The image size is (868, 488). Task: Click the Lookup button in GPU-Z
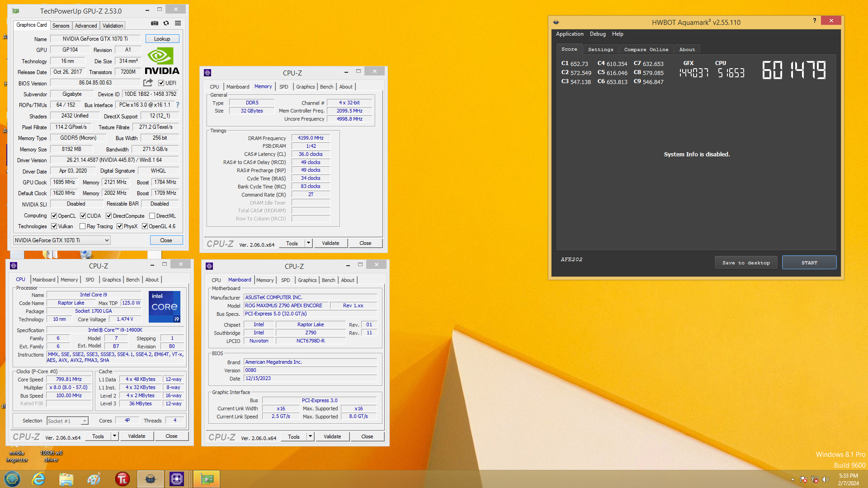[x=162, y=39]
